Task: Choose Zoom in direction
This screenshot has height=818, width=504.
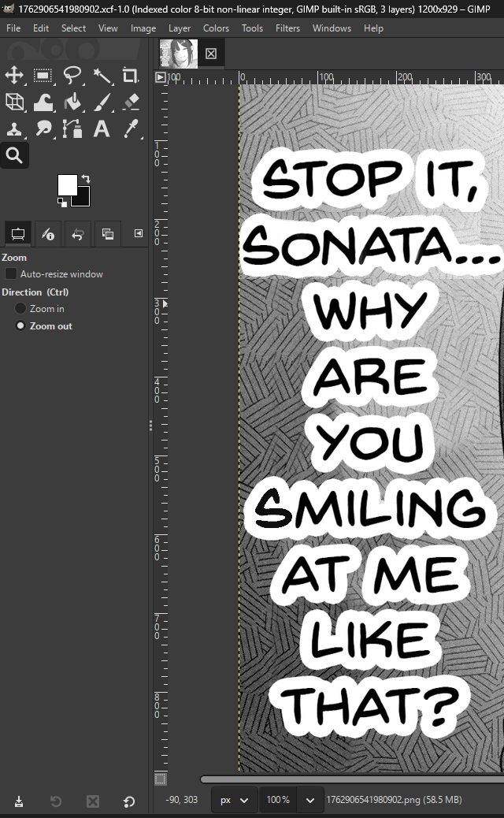Action: 20,309
